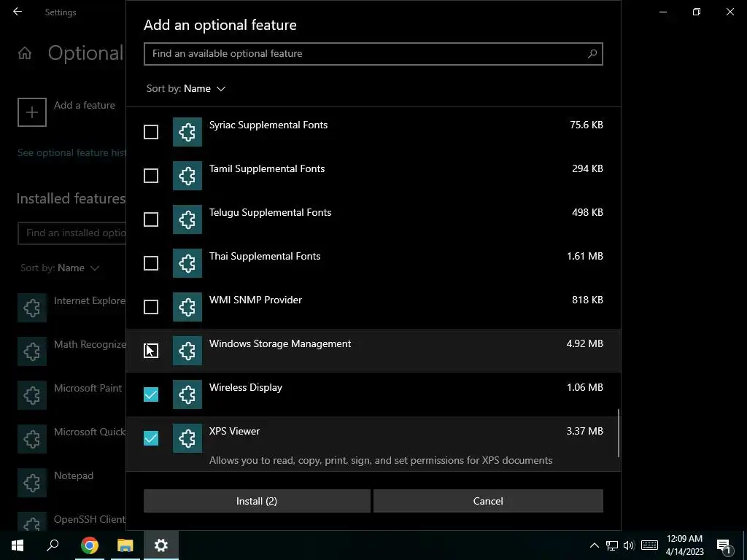Open the Windows Start menu
Screen dimensions: 747x560
point(18,545)
